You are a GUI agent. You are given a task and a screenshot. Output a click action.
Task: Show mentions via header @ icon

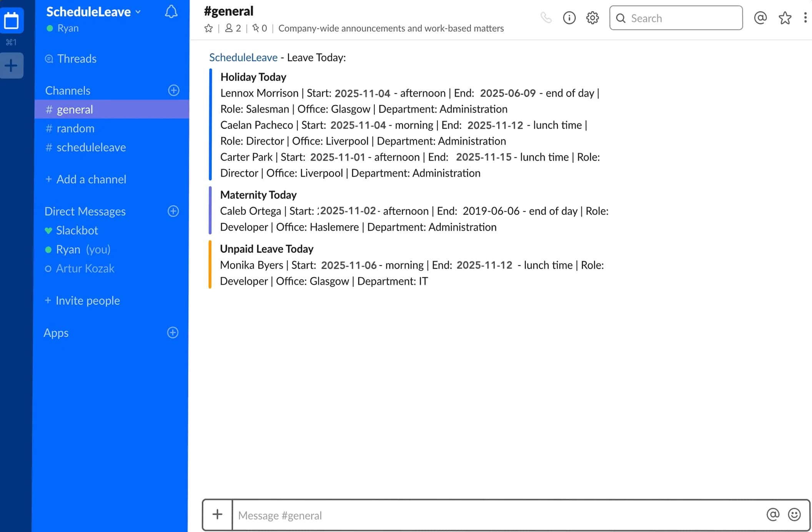760,18
